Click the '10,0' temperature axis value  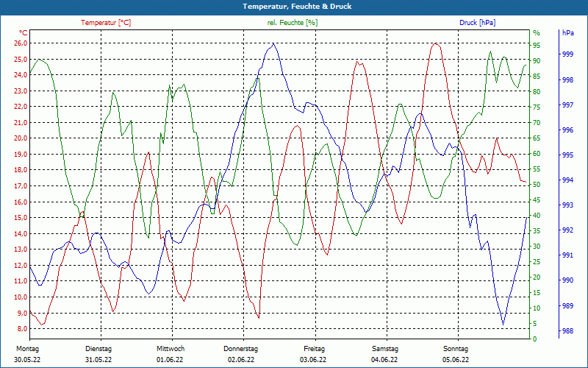pos(21,297)
